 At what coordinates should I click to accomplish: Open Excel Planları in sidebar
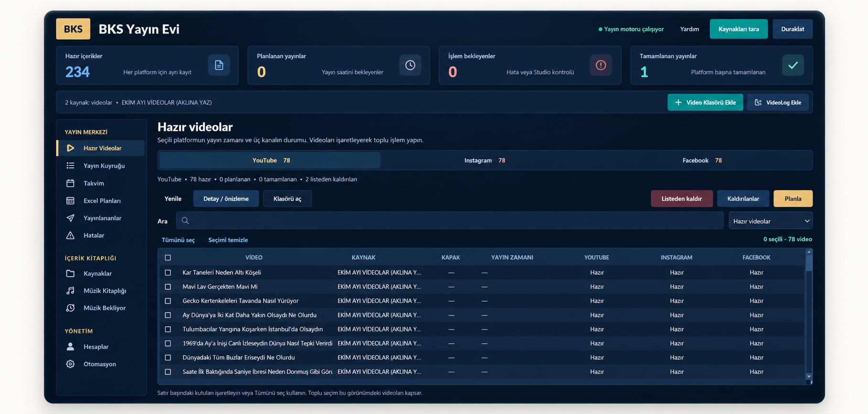[x=100, y=201]
